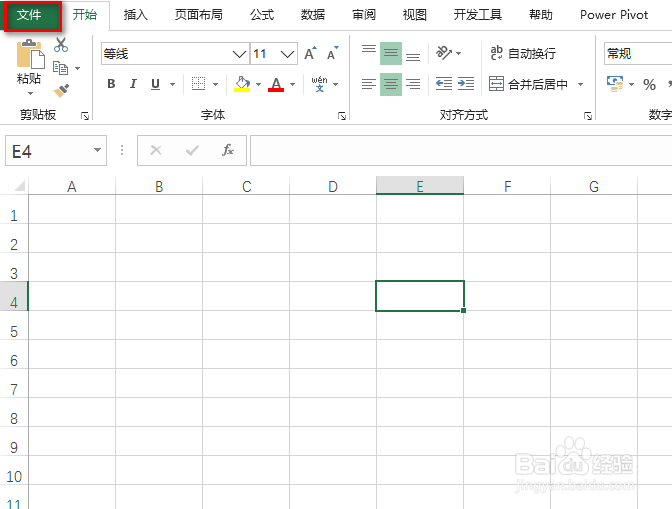Open font (字体) dialog launcher
Image resolution: width=672 pixels, height=509 pixels.
tap(342, 116)
